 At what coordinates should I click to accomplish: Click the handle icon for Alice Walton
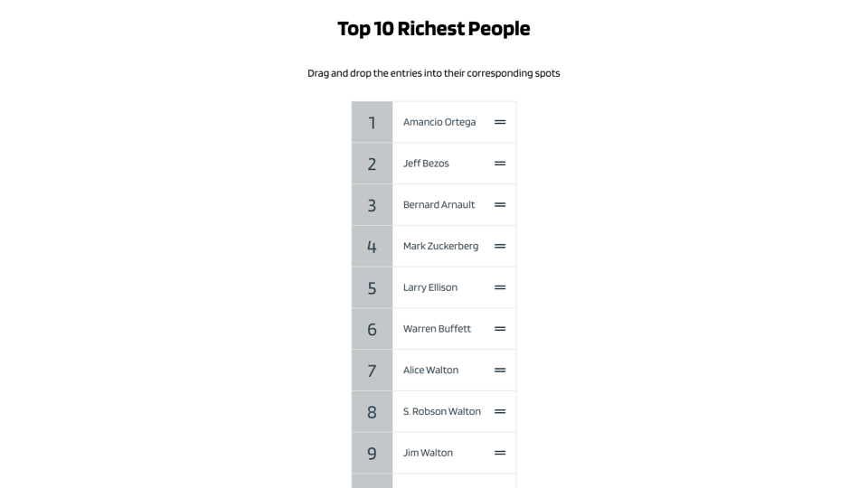500,371
